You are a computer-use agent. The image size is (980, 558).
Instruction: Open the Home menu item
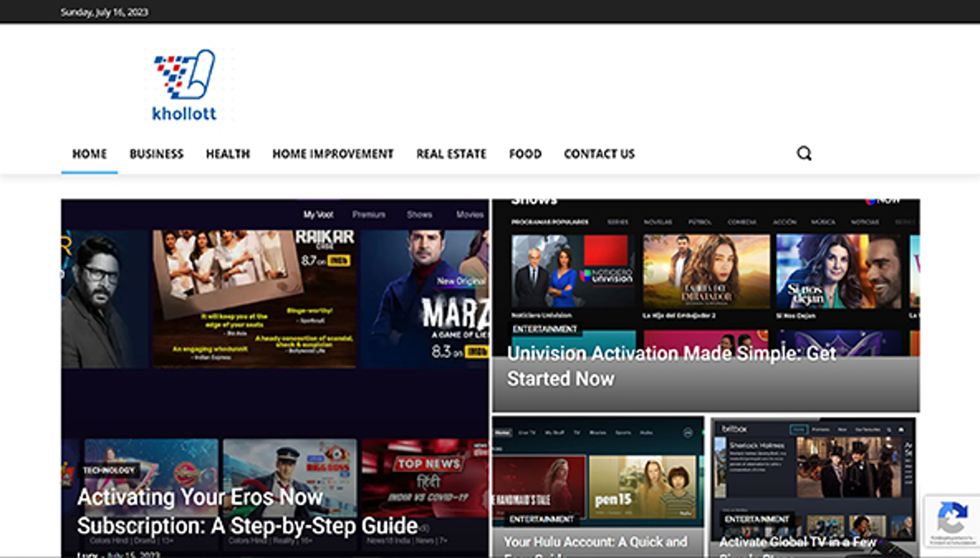(x=89, y=154)
